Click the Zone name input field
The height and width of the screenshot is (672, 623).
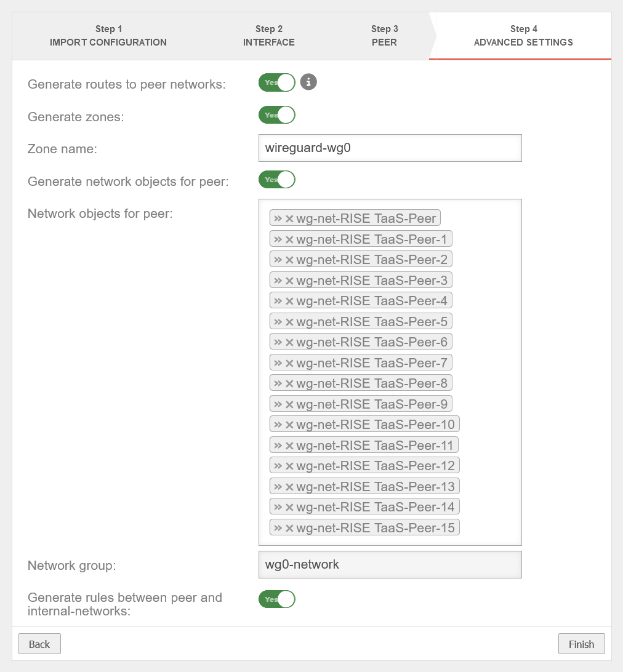pyautogui.click(x=390, y=148)
